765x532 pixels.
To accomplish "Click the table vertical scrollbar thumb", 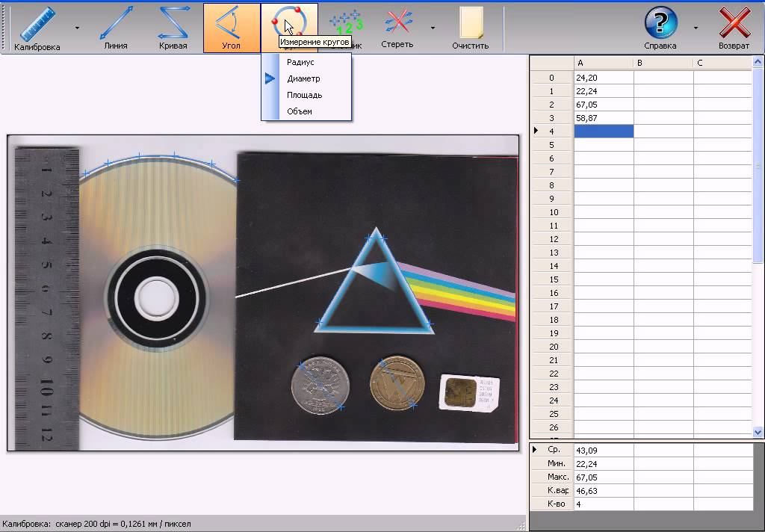I will pos(758,165).
